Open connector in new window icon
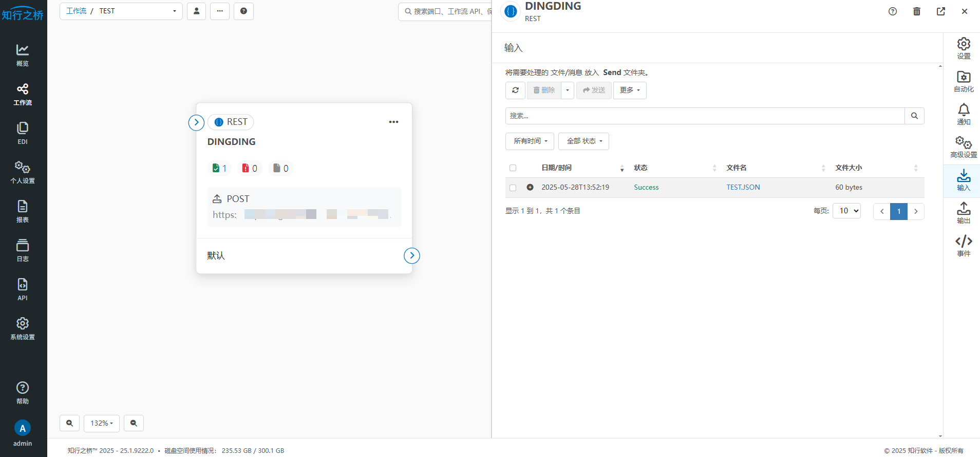This screenshot has height=457, width=980. pos(941,11)
